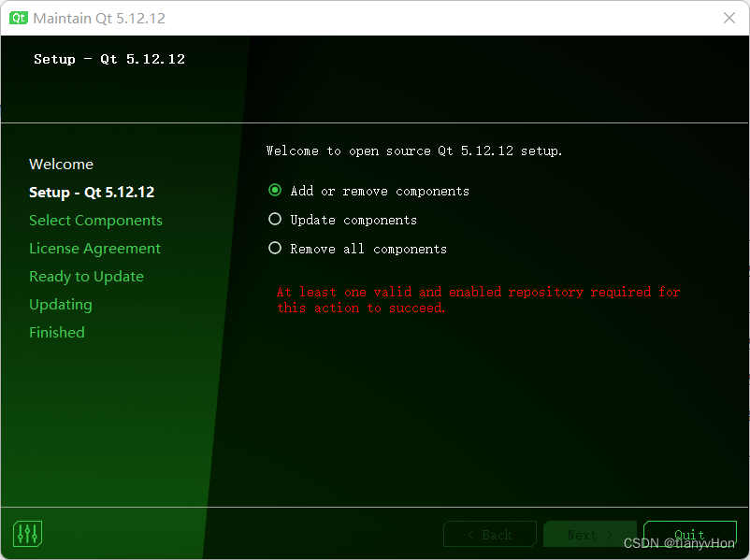Open installer settings sliders icon
This screenshot has height=560, width=750.
click(27, 533)
